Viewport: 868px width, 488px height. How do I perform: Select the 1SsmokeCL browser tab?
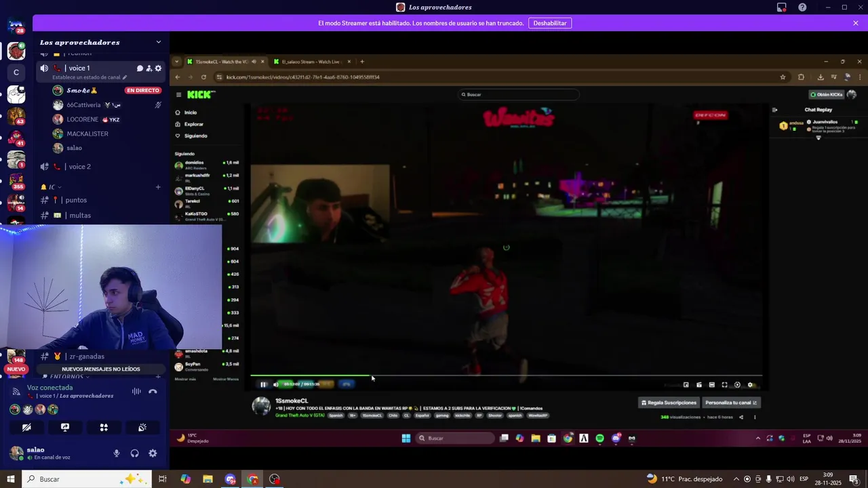point(225,62)
